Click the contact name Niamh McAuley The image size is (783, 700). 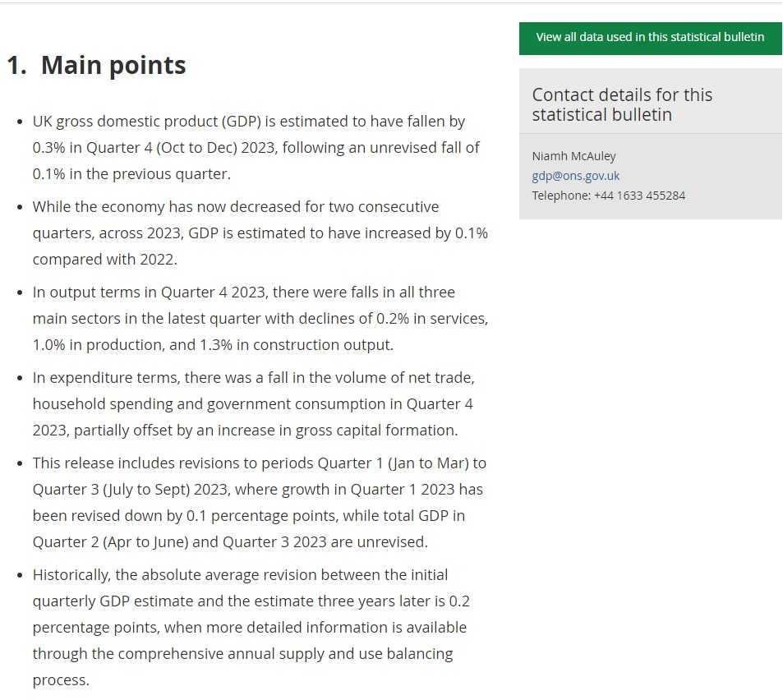click(573, 156)
